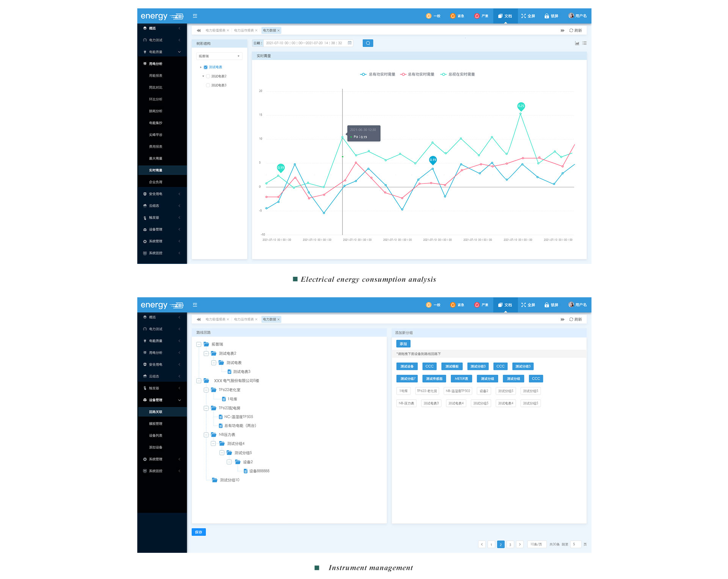Collapse NB压力表 folder node
This screenshot has height=579, width=728.
tap(206, 435)
